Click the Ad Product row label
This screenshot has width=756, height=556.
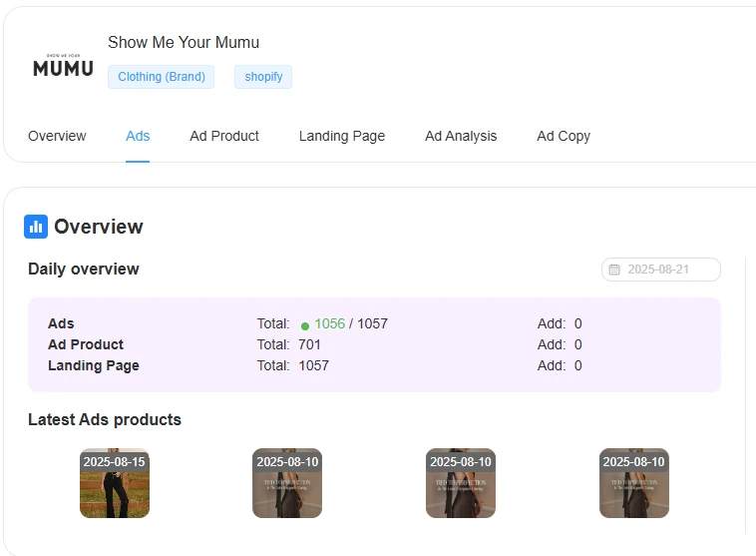coord(86,344)
